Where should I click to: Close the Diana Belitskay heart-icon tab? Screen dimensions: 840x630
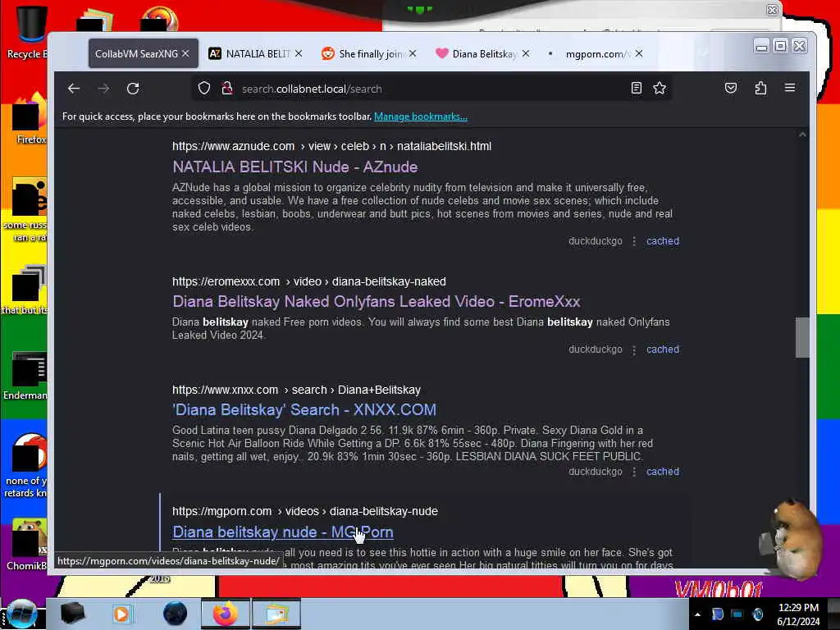pyautogui.click(x=526, y=53)
